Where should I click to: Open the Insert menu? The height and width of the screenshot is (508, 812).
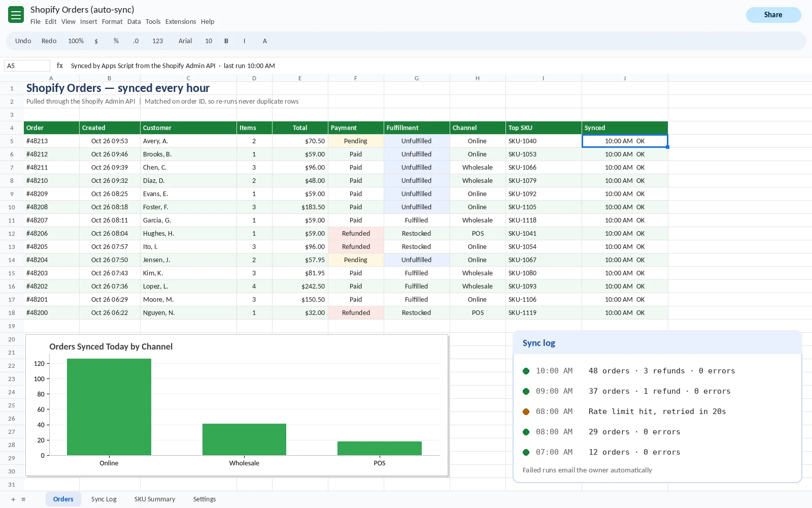coord(88,22)
